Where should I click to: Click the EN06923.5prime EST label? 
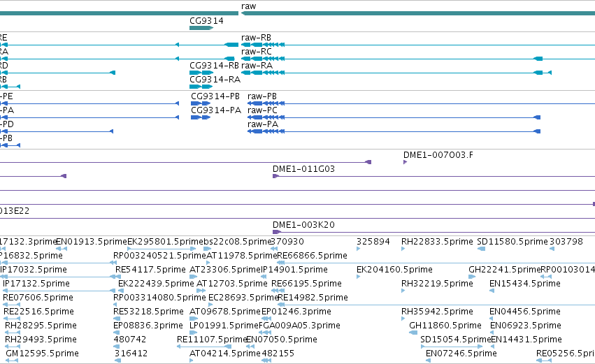coord(526,326)
